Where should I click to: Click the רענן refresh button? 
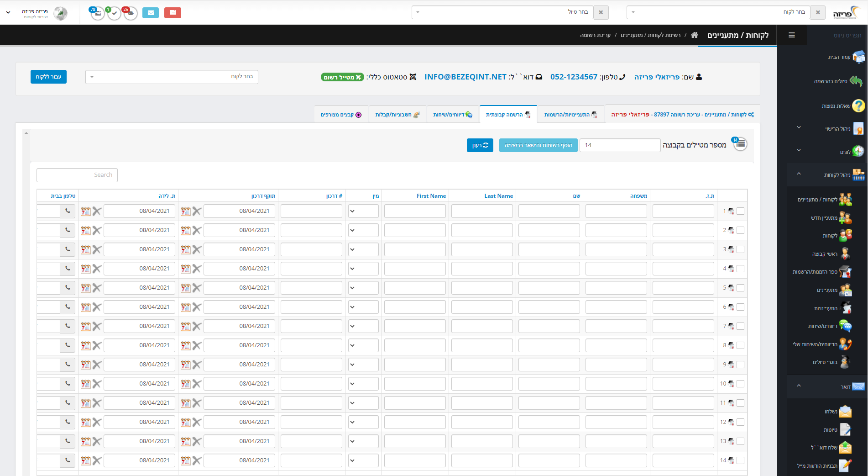[480, 145]
